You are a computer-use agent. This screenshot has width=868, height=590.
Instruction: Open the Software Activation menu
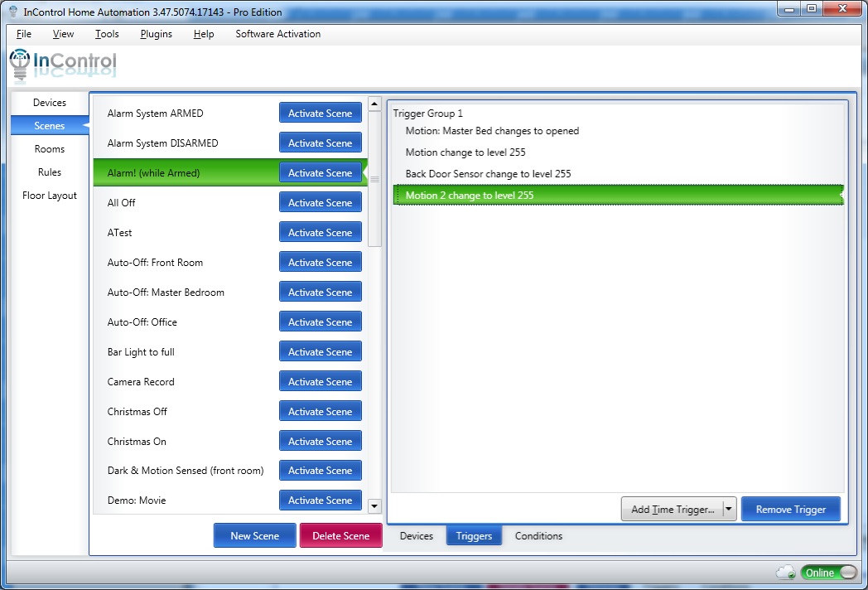277,34
